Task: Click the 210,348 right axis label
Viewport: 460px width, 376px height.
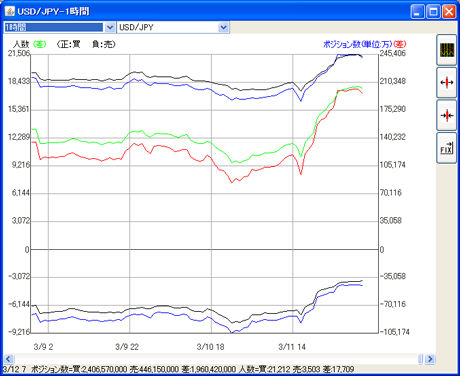Action: 393,81
